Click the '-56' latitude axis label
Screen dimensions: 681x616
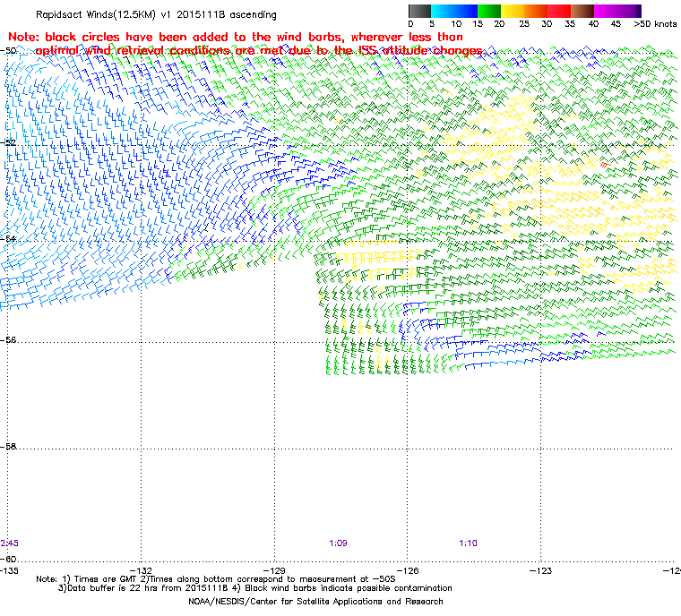point(9,340)
